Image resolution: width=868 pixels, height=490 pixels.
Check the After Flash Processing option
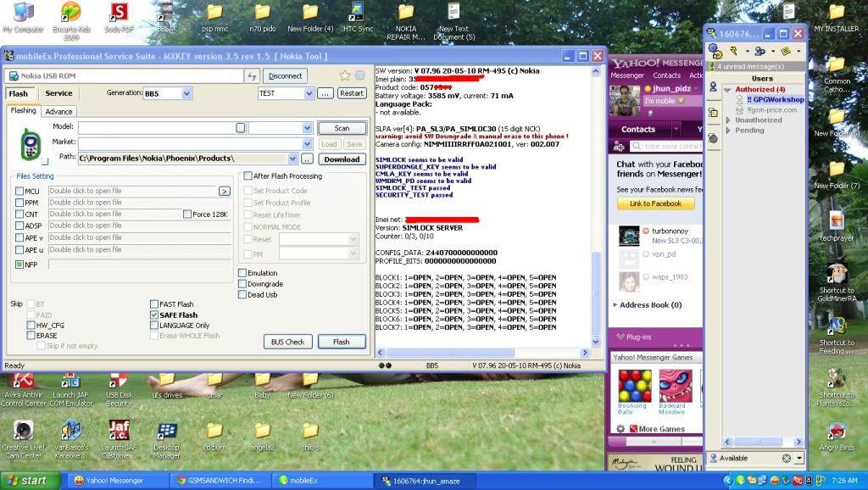tap(248, 176)
